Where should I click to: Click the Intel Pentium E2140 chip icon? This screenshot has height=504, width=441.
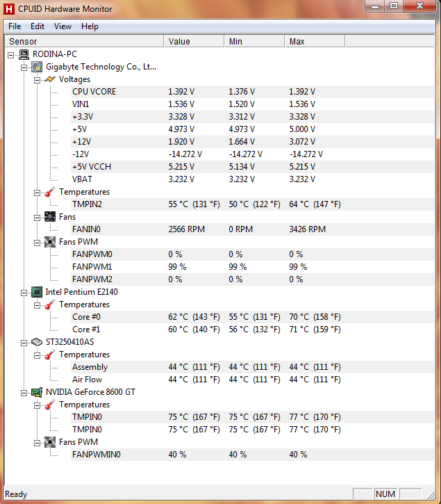[37, 292]
